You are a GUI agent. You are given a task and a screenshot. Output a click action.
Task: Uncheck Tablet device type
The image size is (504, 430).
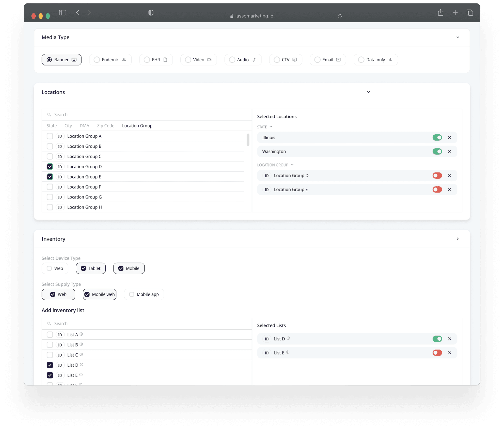click(91, 268)
